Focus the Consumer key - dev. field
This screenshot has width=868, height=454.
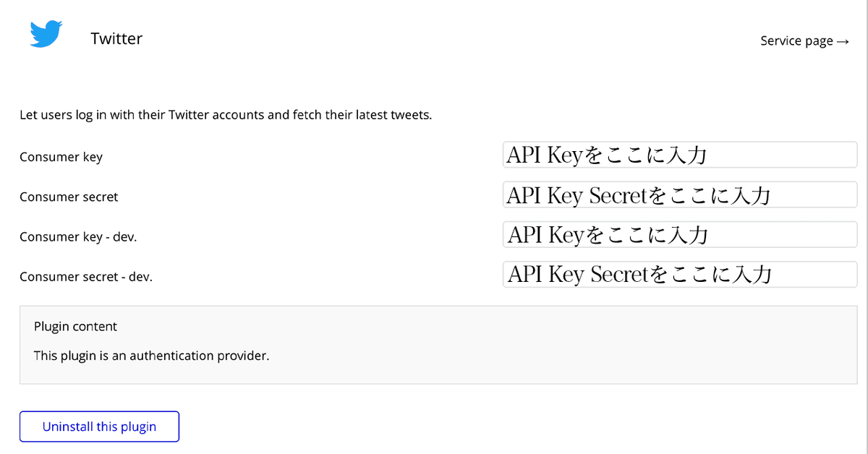click(x=680, y=235)
